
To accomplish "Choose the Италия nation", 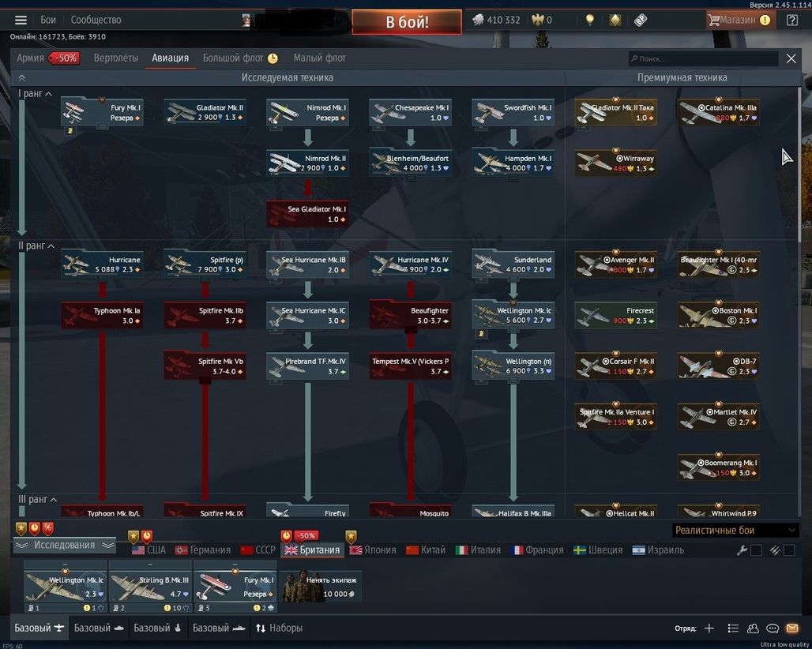I will point(478,550).
